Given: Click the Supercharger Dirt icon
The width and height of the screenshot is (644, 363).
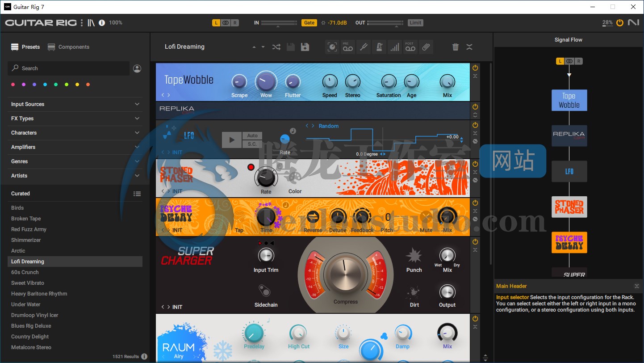Looking at the screenshot, I should click(414, 293).
